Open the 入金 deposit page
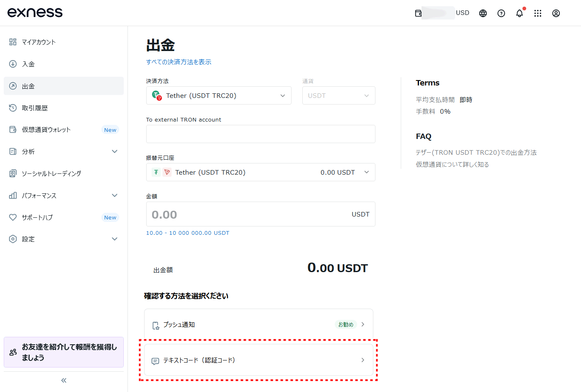The width and height of the screenshot is (581, 392). (x=64, y=64)
